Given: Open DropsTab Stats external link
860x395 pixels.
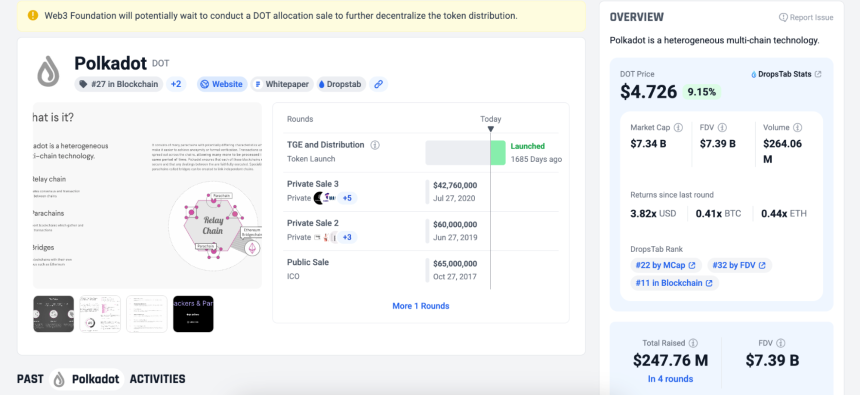Looking at the screenshot, I should pyautogui.click(x=787, y=74).
